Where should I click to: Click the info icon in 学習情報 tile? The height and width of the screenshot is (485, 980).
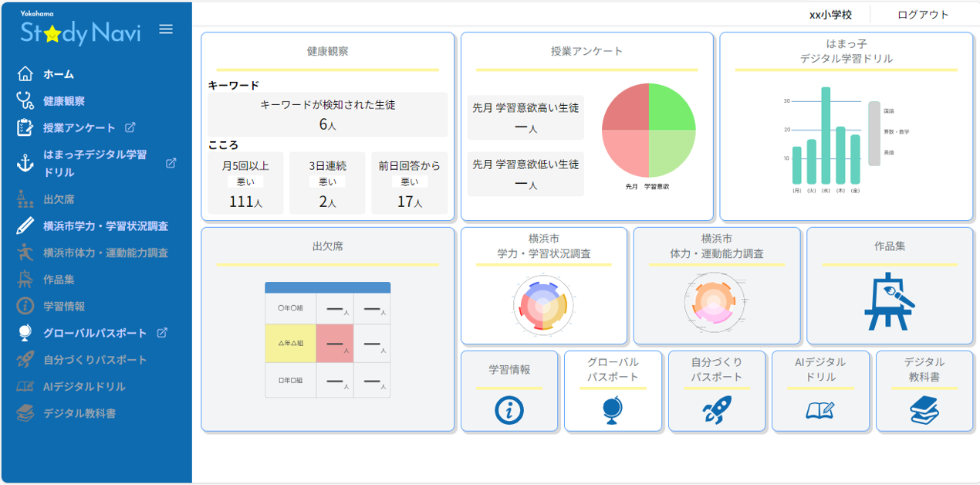click(x=509, y=410)
